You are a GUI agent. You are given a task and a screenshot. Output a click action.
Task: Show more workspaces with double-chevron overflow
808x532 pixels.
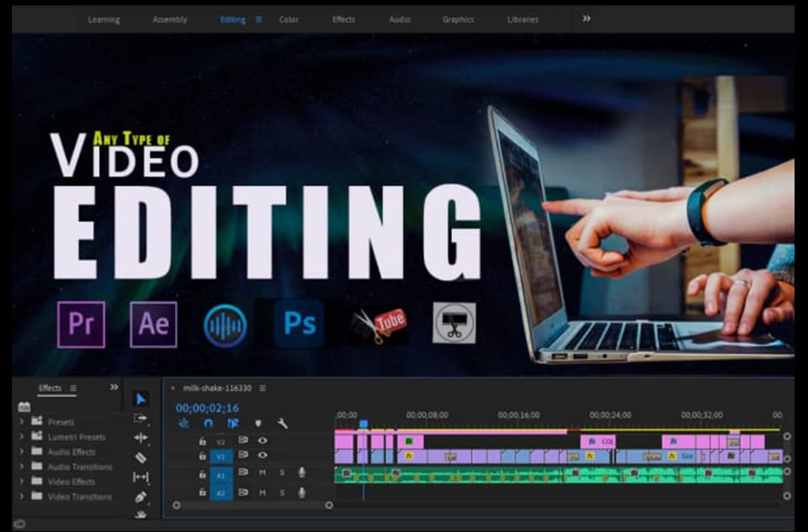point(587,19)
